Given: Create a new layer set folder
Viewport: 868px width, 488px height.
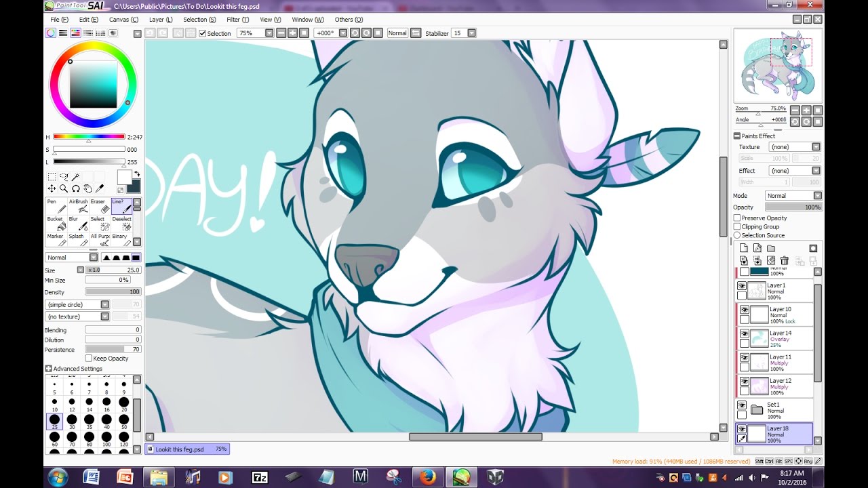Looking at the screenshot, I should point(771,249).
